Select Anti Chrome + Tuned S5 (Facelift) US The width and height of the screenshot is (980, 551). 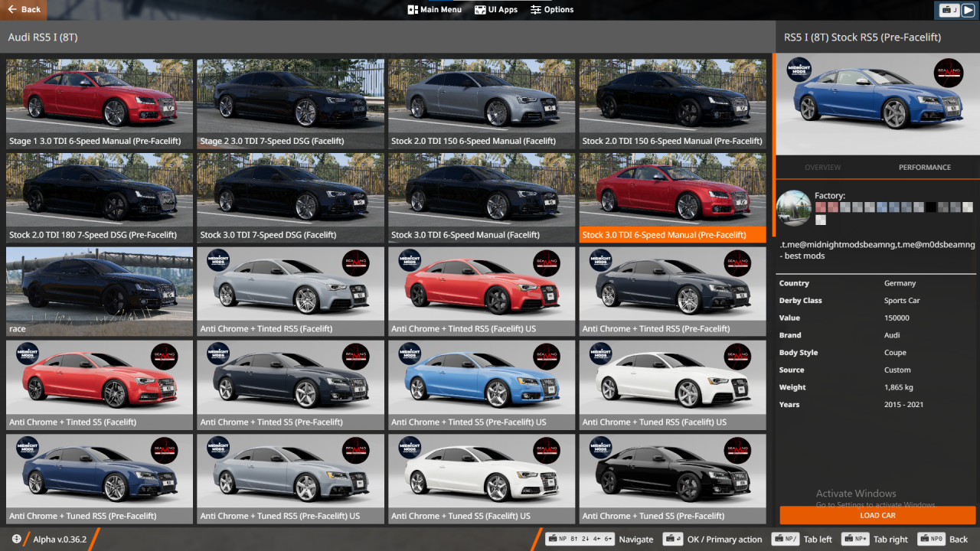[x=482, y=478]
